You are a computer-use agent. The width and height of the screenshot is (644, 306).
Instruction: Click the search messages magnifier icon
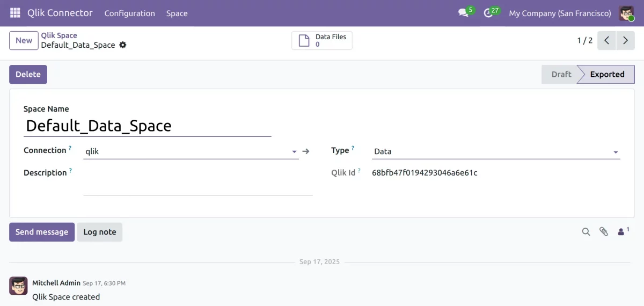(586, 232)
